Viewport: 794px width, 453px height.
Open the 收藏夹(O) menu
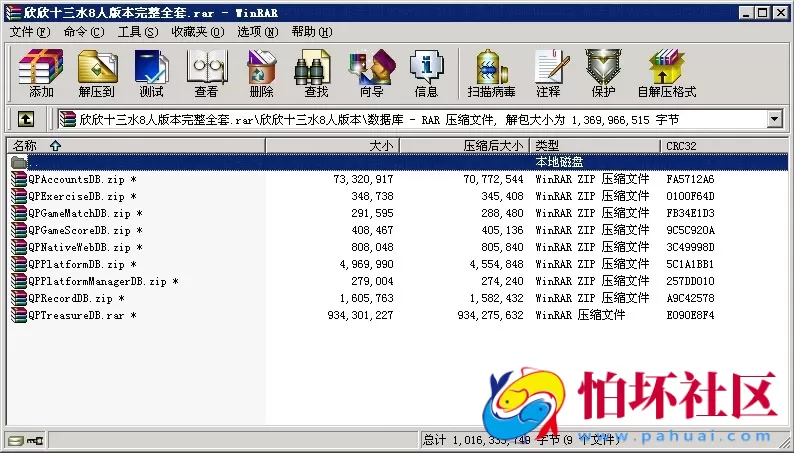(x=197, y=32)
